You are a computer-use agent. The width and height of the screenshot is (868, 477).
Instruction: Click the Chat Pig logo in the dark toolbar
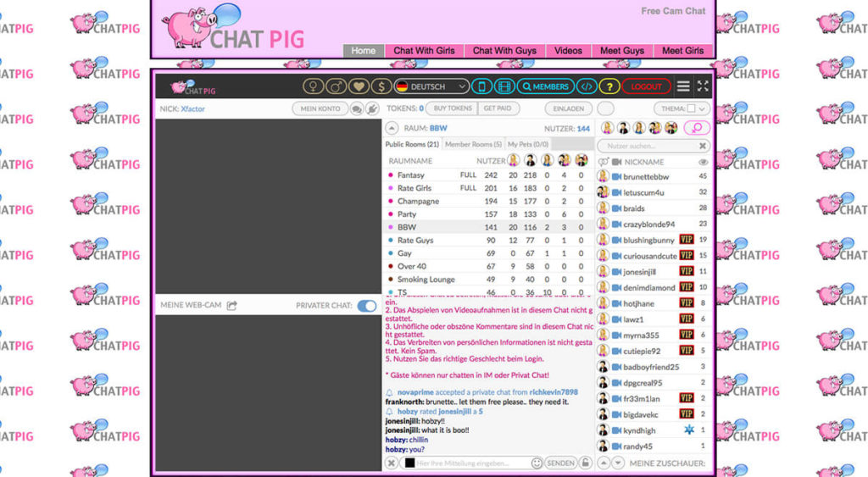pyautogui.click(x=193, y=87)
